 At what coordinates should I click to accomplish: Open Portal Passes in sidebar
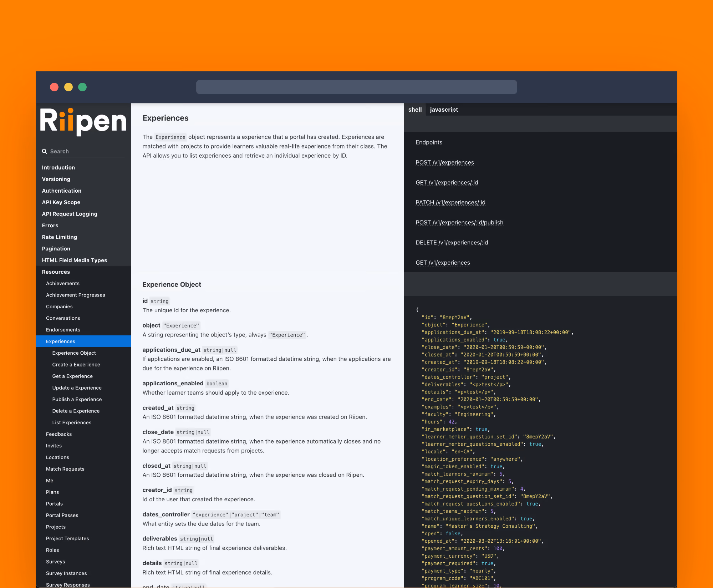(62, 515)
